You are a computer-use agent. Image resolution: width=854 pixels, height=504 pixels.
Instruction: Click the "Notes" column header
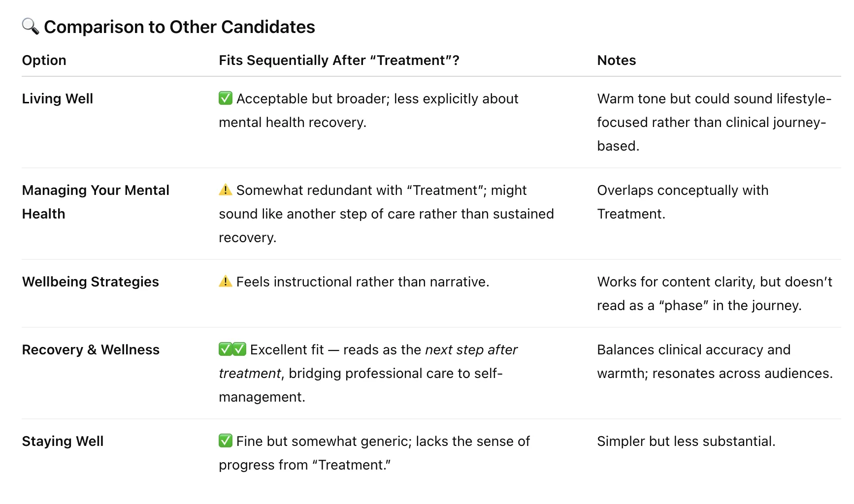click(x=616, y=60)
